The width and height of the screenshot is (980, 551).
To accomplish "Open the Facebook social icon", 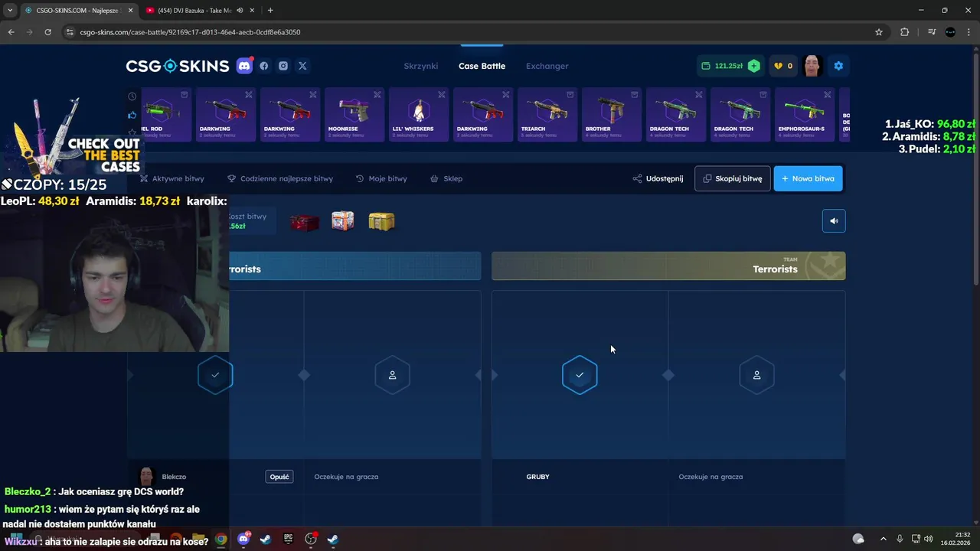I will point(264,66).
